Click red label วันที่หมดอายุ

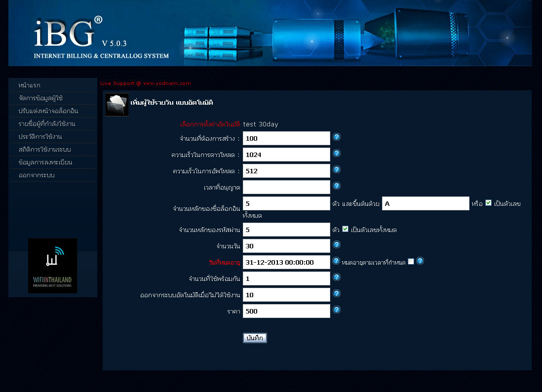(x=224, y=262)
